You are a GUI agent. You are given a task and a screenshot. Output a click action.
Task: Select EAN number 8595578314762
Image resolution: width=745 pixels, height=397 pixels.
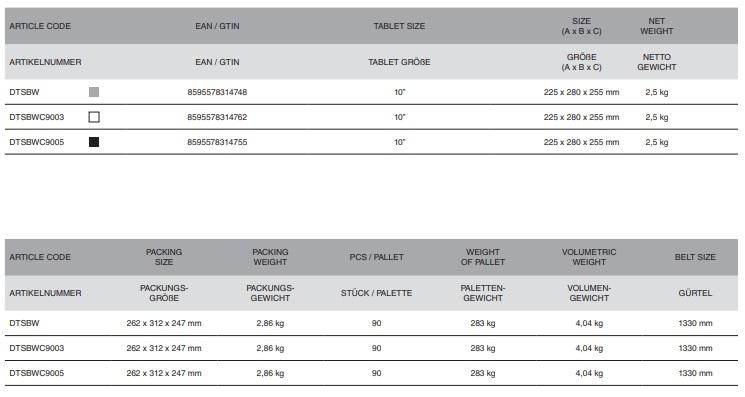(x=217, y=117)
